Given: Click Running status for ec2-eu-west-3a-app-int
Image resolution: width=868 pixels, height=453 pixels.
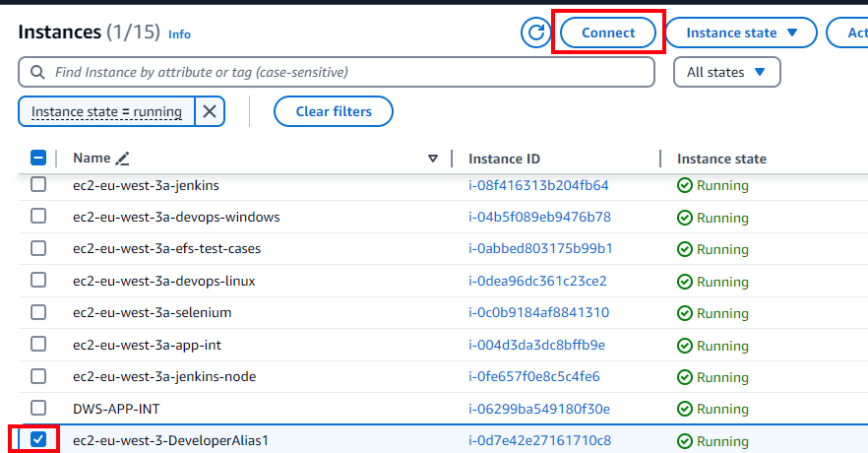Looking at the screenshot, I should pyautogui.click(x=713, y=346).
